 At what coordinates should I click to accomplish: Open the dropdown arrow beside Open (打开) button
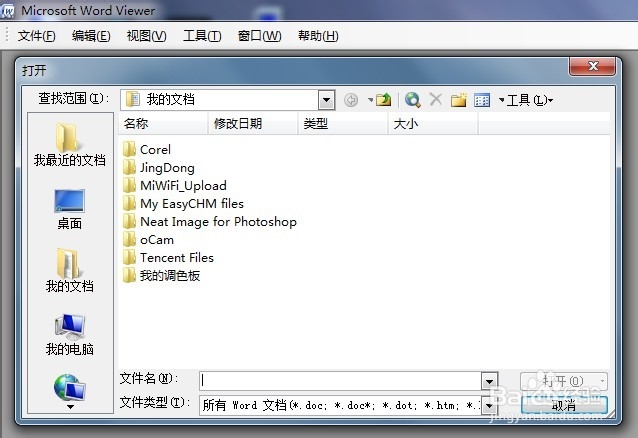point(602,381)
